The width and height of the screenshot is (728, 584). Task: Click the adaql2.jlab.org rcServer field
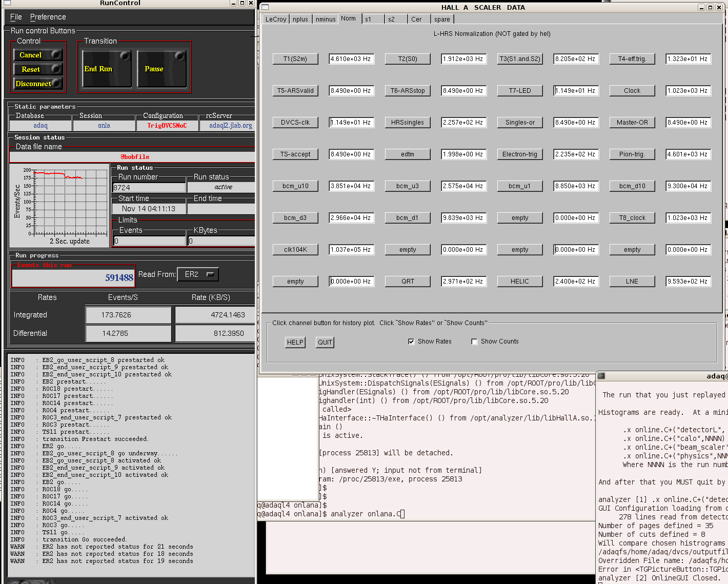[x=228, y=125]
